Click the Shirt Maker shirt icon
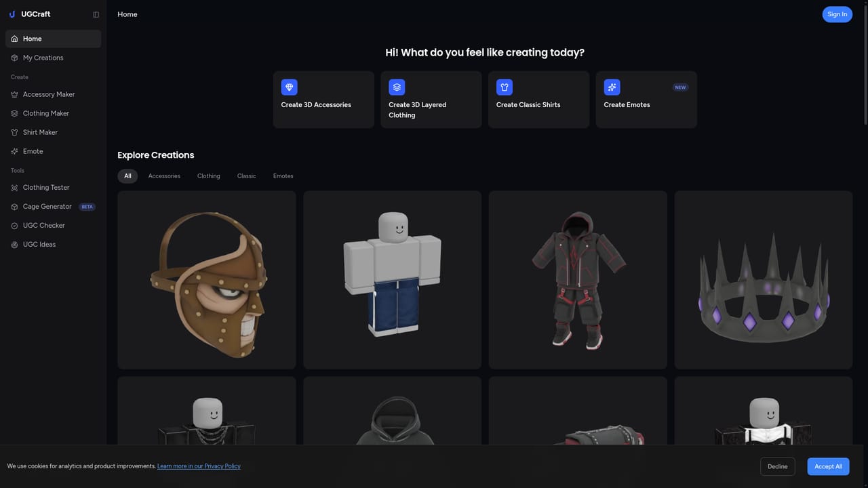 coord(14,132)
